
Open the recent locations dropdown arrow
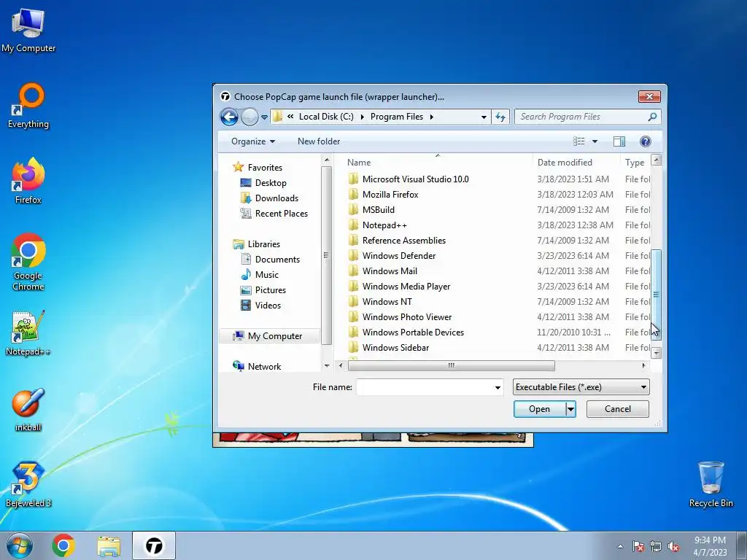264,117
